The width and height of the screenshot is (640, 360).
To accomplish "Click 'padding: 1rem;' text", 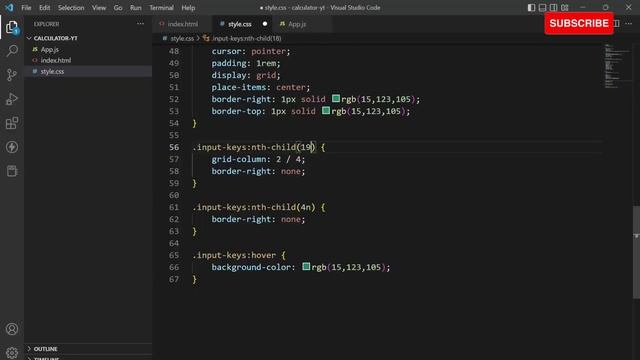I will pos(246,63).
